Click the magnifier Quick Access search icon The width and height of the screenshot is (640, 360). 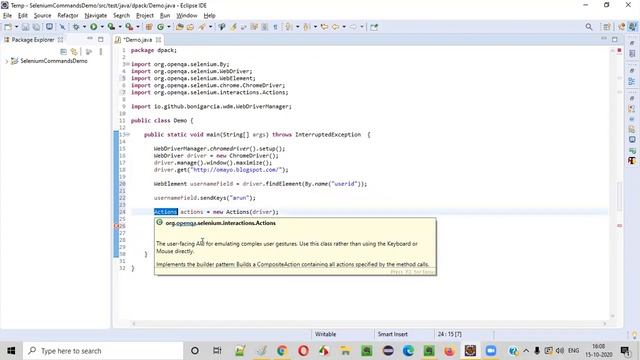589,27
